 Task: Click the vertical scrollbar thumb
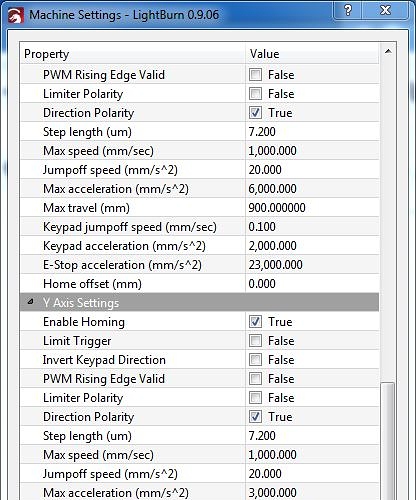[x=387, y=441]
